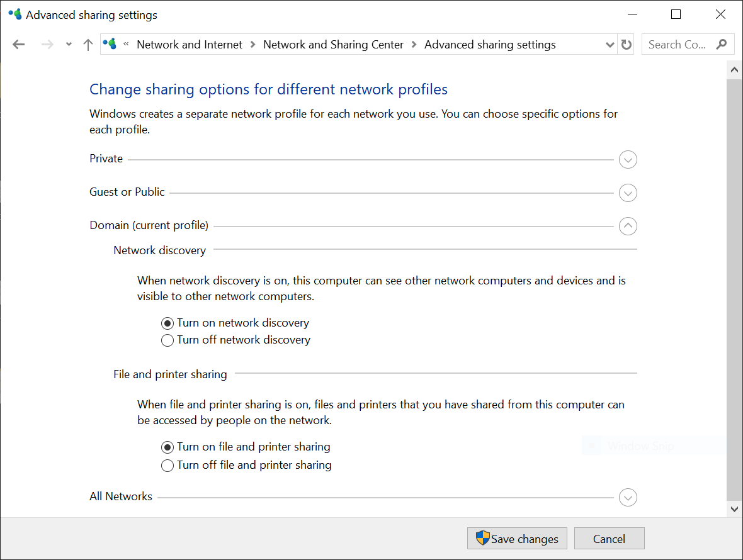Screen dimensions: 743x560
Task: Click the network icon in the address bar
Action: tap(110, 44)
